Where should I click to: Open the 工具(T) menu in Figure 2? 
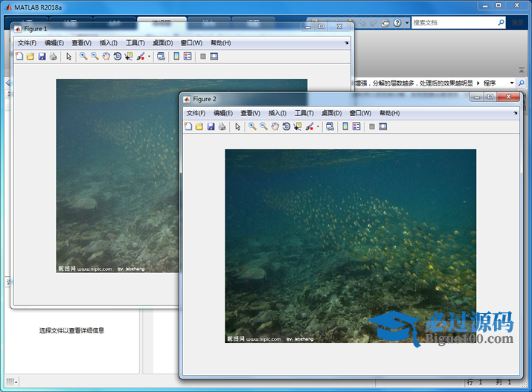pyautogui.click(x=304, y=113)
